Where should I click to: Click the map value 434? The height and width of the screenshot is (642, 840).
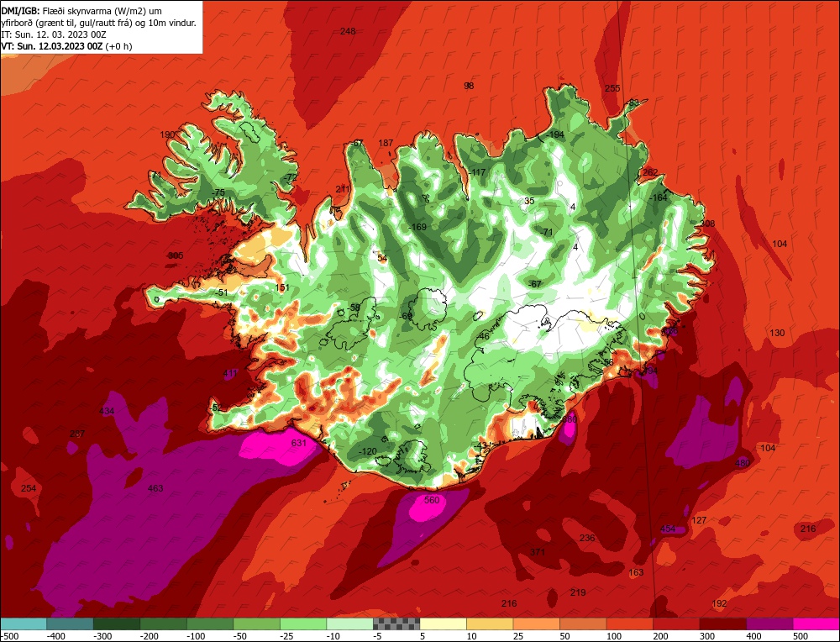(107, 411)
